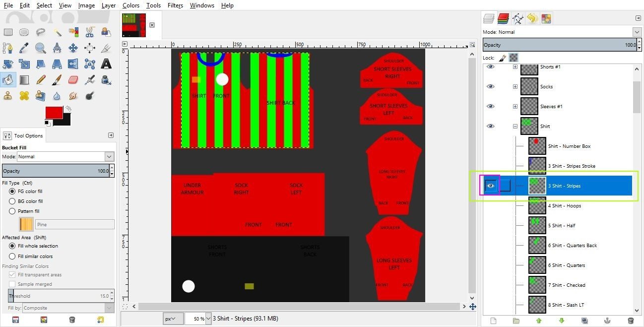
Task: Open the File menu
Action: 8,5
